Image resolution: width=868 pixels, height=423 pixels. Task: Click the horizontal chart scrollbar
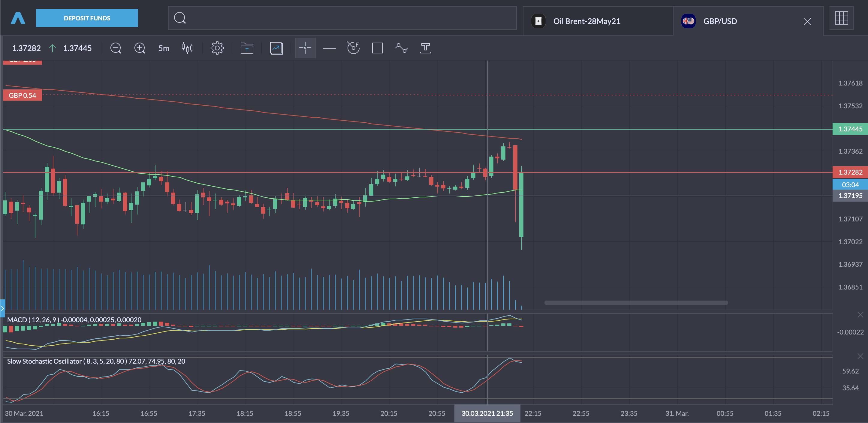pos(636,303)
